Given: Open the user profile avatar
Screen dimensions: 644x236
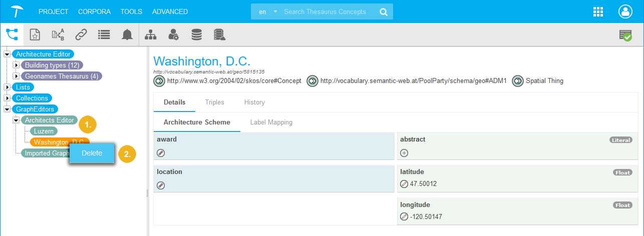Looking at the screenshot, I should pyautogui.click(x=625, y=11).
